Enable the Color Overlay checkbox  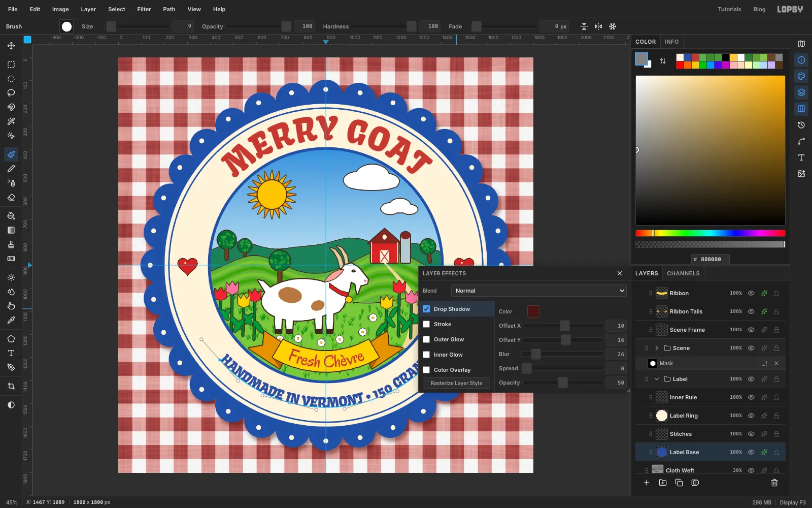pos(426,370)
